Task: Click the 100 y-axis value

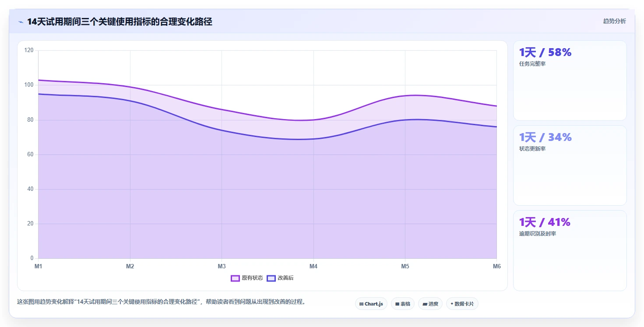Action: [29, 85]
